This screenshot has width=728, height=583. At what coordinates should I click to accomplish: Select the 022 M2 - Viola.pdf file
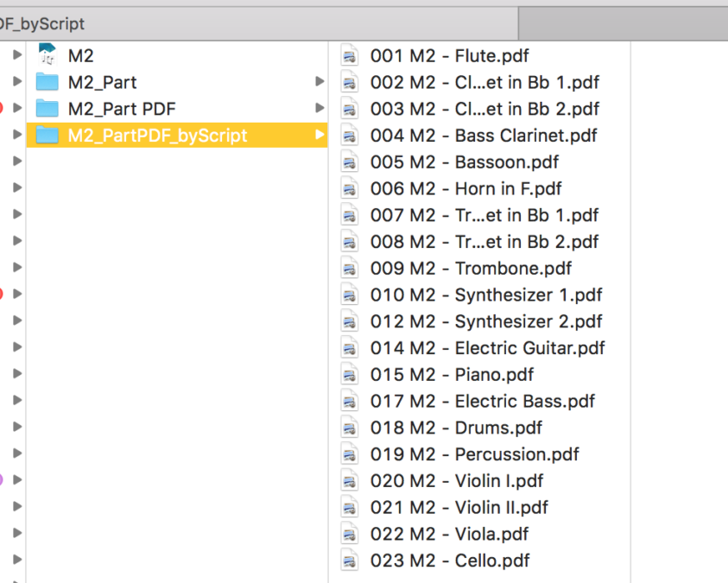coord(449,534)
